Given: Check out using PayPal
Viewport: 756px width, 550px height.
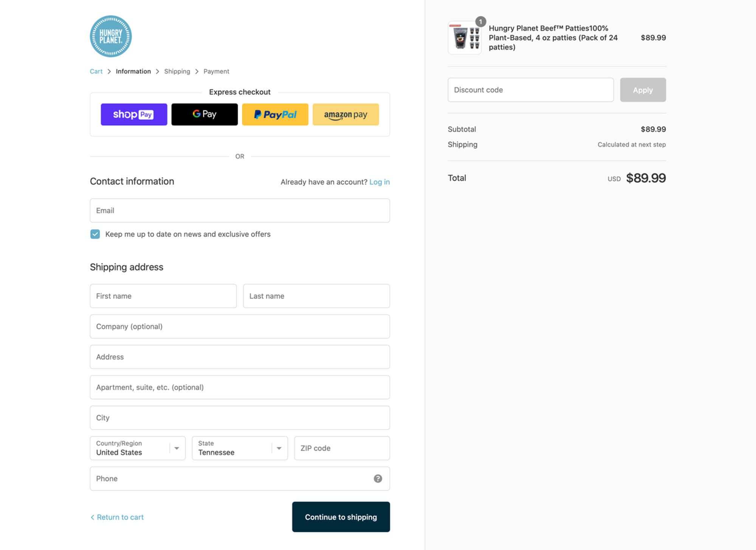Looking at the screenshot, I should 275,114.
